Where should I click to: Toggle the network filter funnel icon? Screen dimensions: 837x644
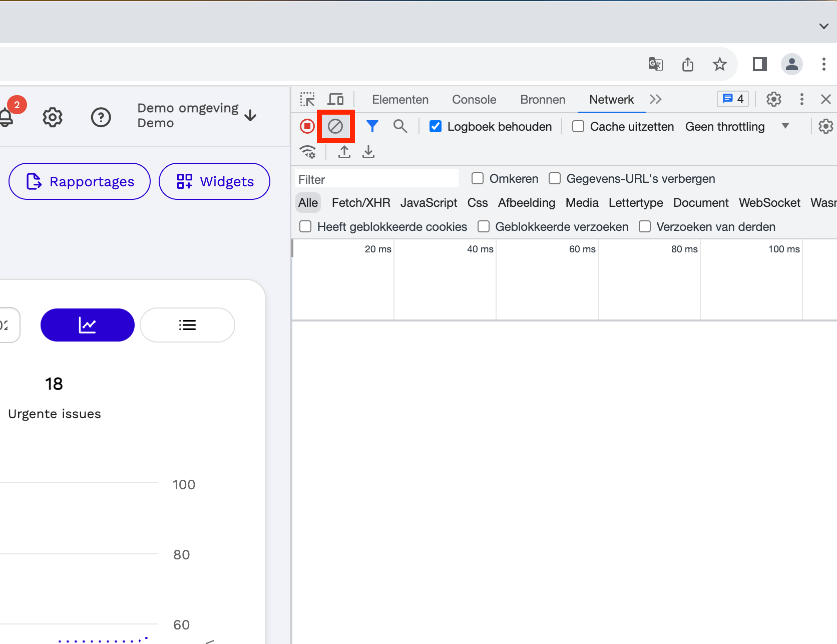tap(372, 126)
